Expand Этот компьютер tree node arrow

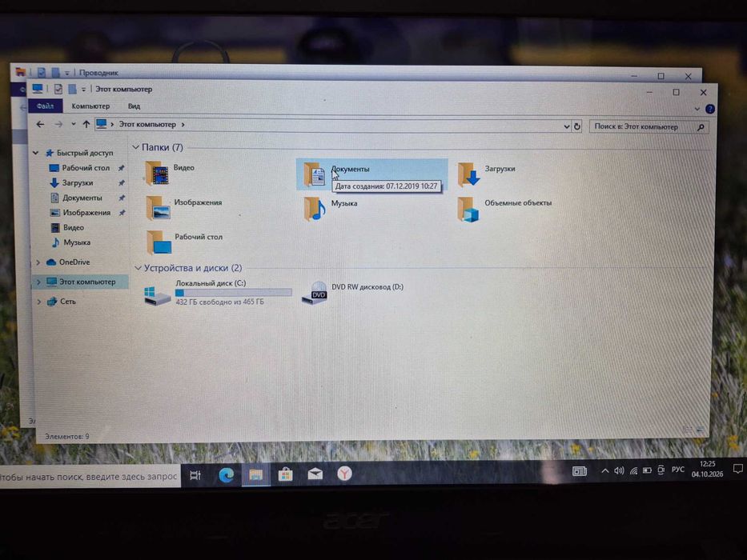[x=38, y=282]
